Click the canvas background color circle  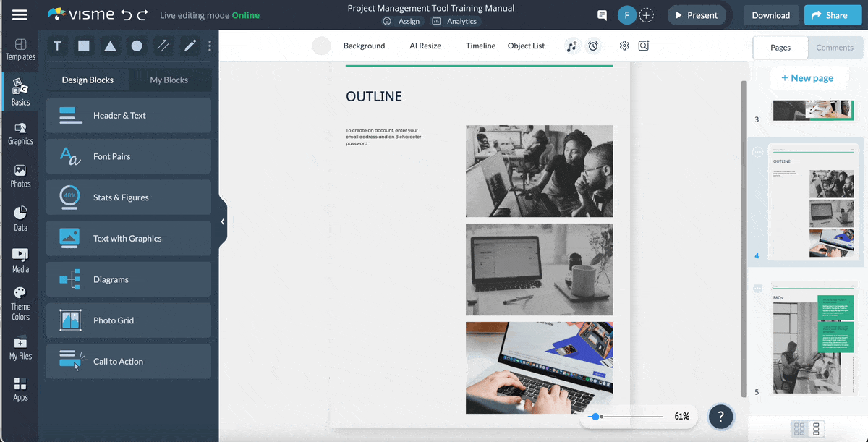pyautogui.click(x=321, y=46)
